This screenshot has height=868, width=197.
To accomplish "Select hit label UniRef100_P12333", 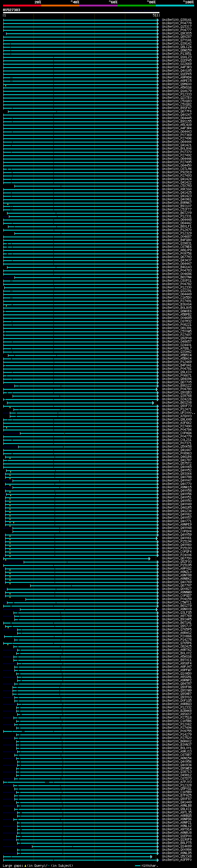I will pyautogui.click(x=176, y=94).
